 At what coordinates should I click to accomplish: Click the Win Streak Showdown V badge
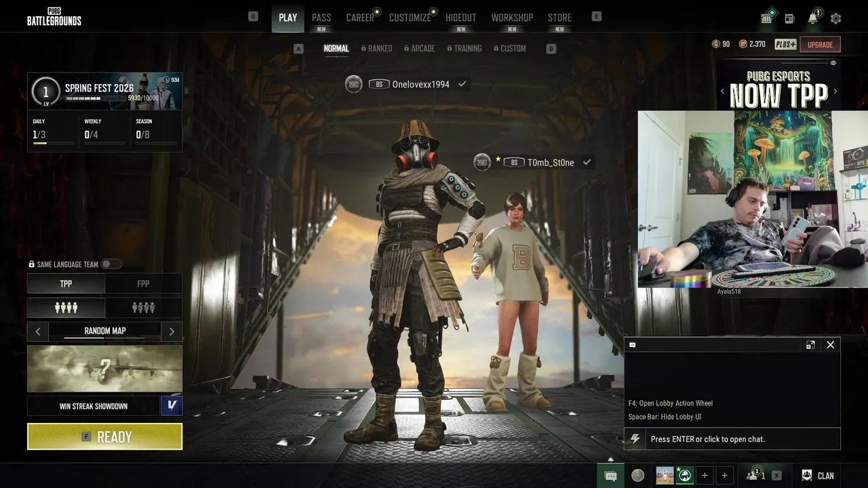172,406
